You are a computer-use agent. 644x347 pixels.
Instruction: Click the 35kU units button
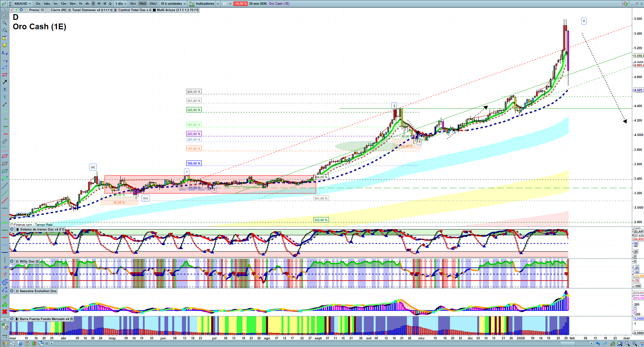pos(153,4)
